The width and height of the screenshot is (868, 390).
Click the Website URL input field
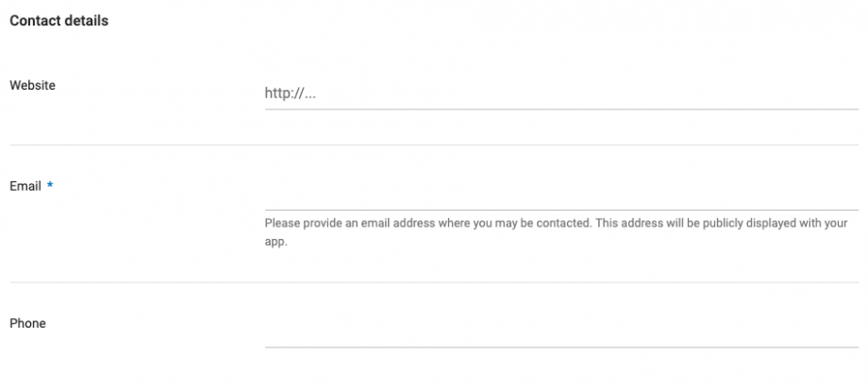561,93
